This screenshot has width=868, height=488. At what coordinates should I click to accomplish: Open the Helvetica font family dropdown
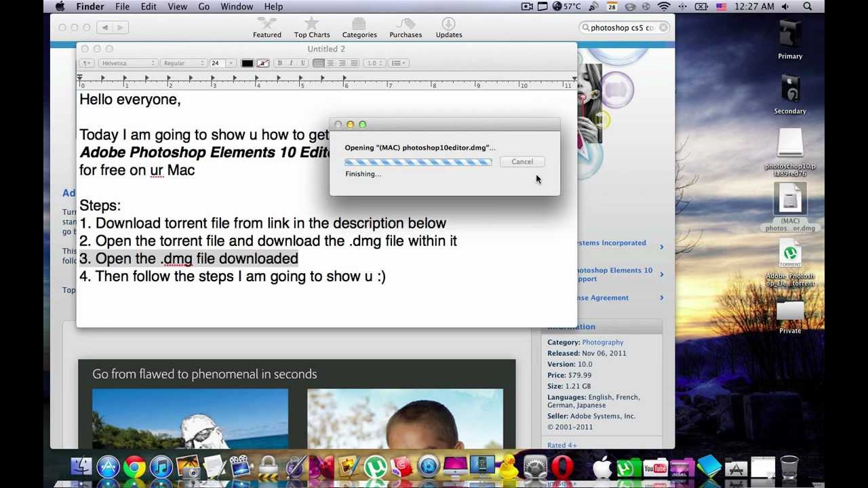coord(127,63)
